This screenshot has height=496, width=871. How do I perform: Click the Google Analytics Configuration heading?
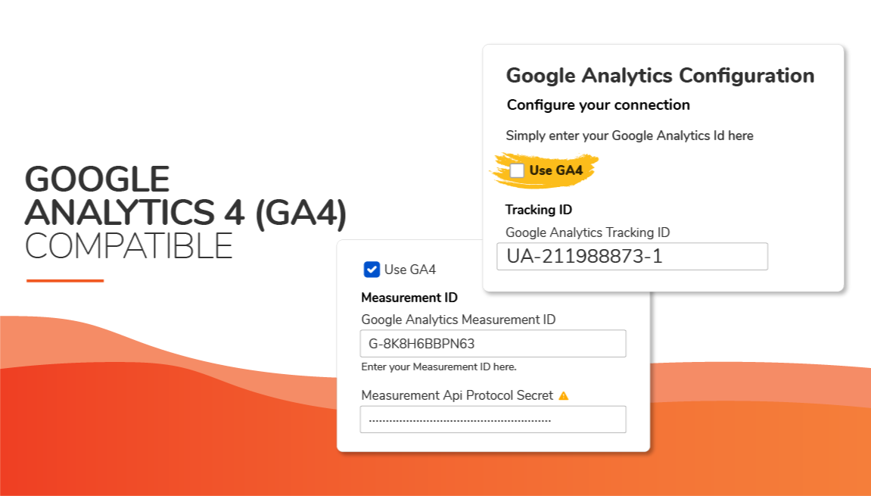660,76
